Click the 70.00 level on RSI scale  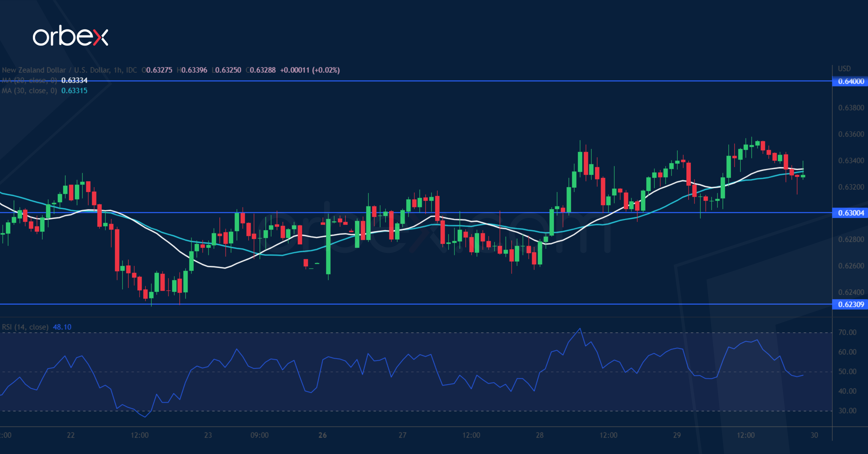(x=847, y=333)
